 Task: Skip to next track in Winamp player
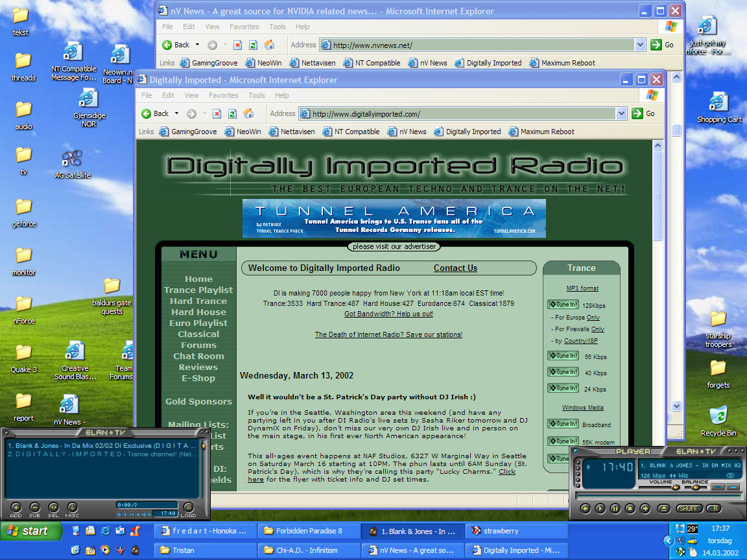tap(645, 509)
